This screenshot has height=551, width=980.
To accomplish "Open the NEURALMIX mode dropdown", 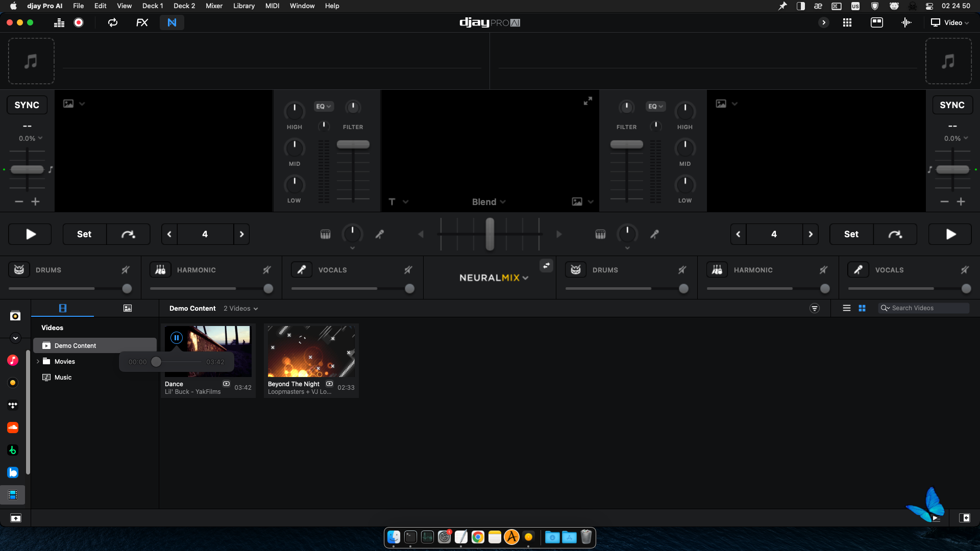I will (494, 278).
